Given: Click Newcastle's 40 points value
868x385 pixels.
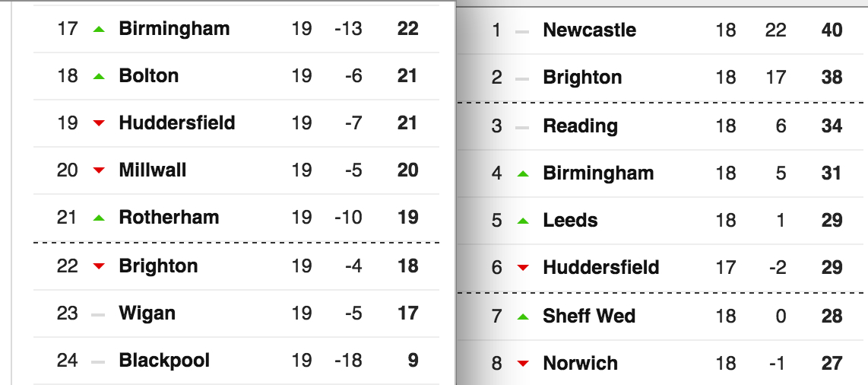Looking at the screenshot, I should tap(832, 30).
